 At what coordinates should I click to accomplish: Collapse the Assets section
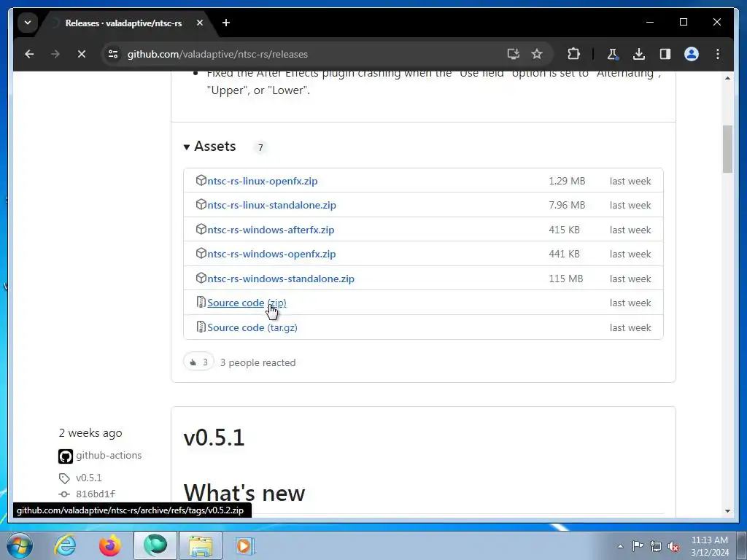pos(210,146)
